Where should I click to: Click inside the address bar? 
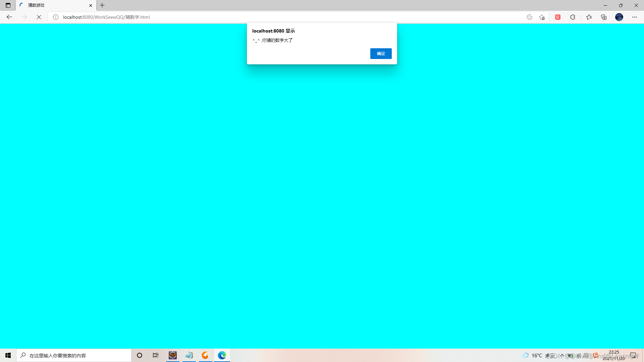click(235, 17)
